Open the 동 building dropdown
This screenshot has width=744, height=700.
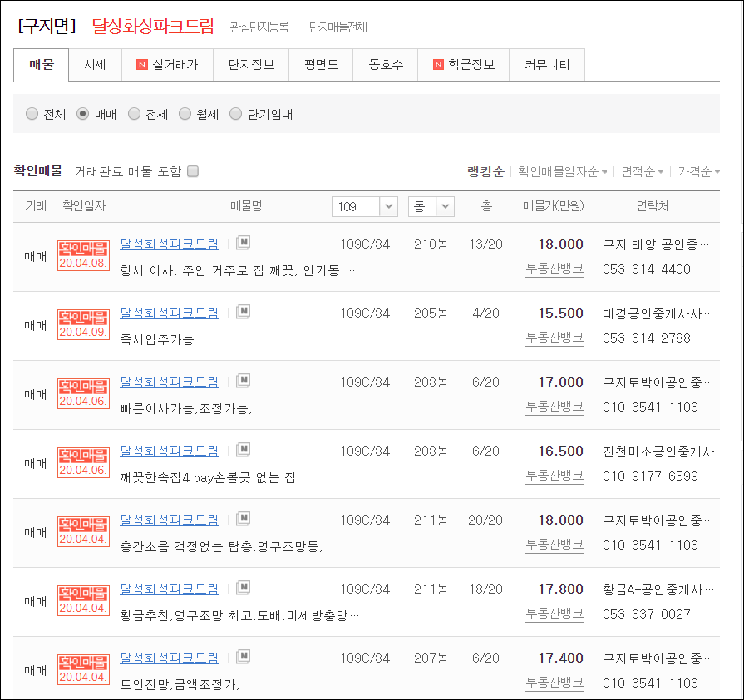(x=431, y=206)
